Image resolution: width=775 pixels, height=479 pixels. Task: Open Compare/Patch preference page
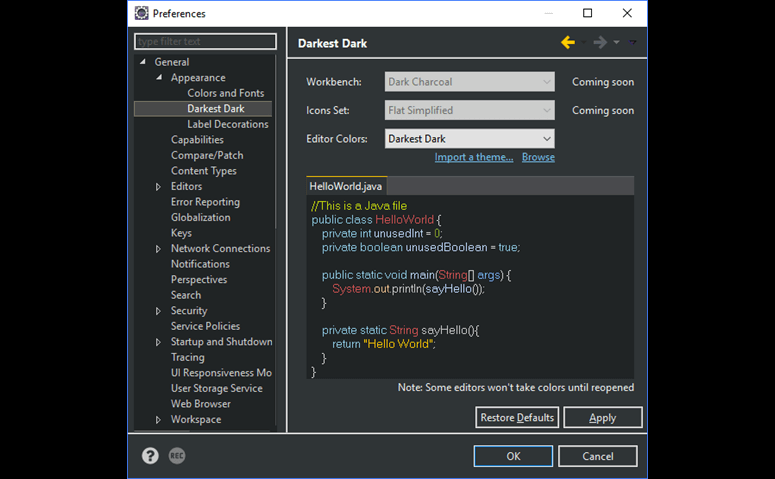point(207,155)
